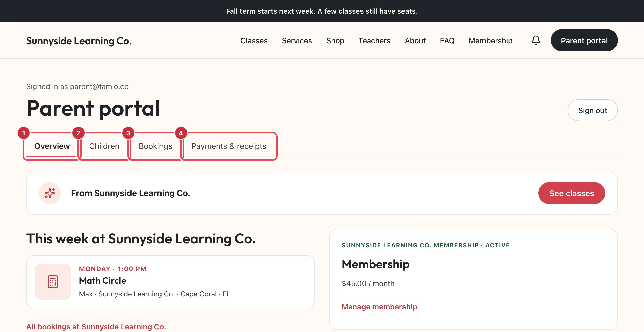Image resolution: width=644 pixels, height=332 pixels.
Task: Click the Signed in as parent@famlo.co text
Action: point(77,86)
